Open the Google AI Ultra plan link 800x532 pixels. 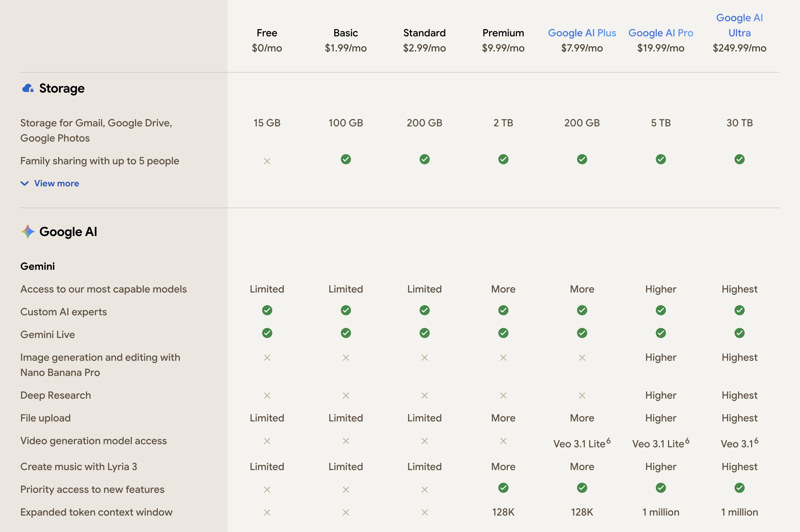pos(740,25)
